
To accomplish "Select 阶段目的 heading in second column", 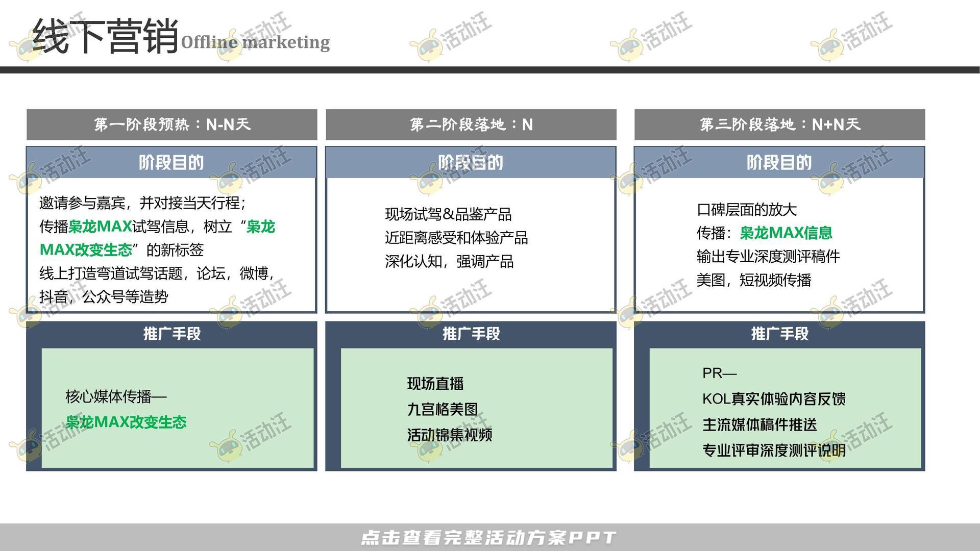I will point(471,163).
